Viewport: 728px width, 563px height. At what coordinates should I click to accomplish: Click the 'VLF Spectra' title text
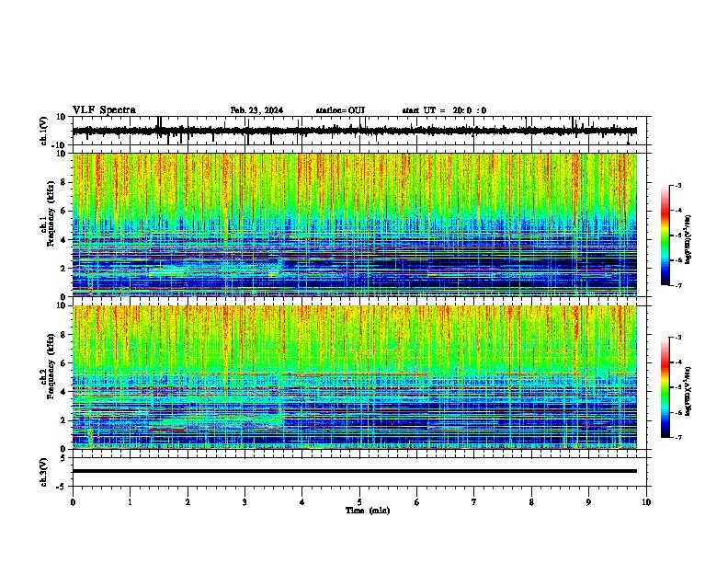[x=104, y=110]
